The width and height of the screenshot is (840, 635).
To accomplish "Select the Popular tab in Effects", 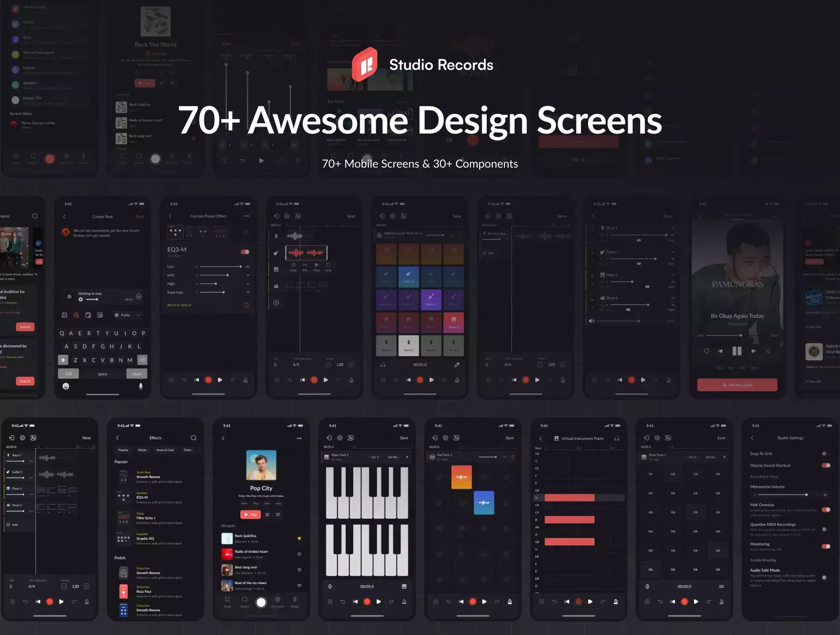I will pyautogui.click(x=123, y=450).
